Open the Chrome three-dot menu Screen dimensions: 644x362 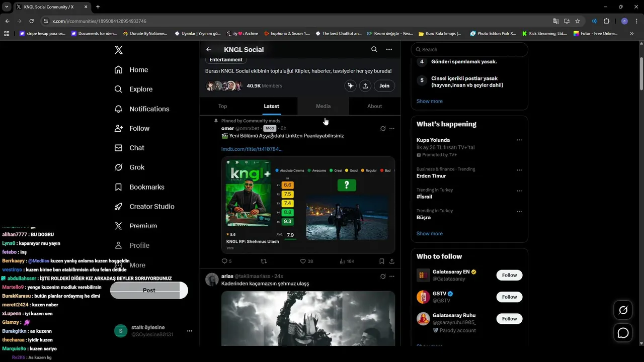click(636, 21)
